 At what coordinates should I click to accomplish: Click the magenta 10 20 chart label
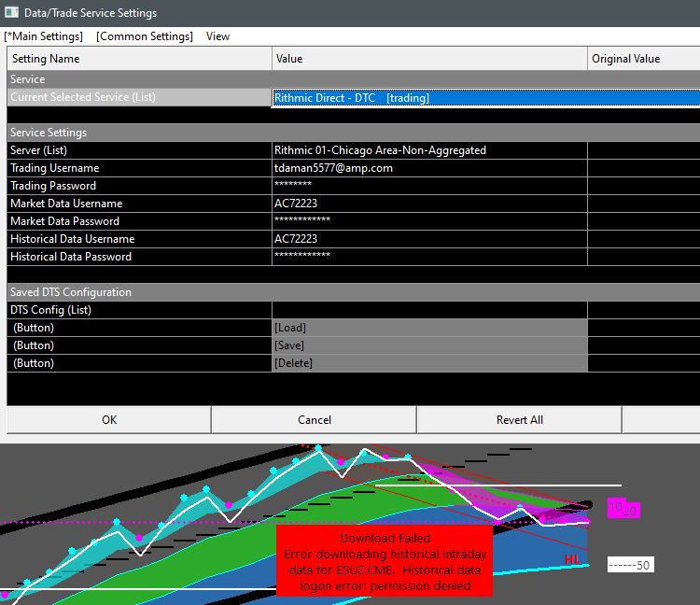click(623, 508)
